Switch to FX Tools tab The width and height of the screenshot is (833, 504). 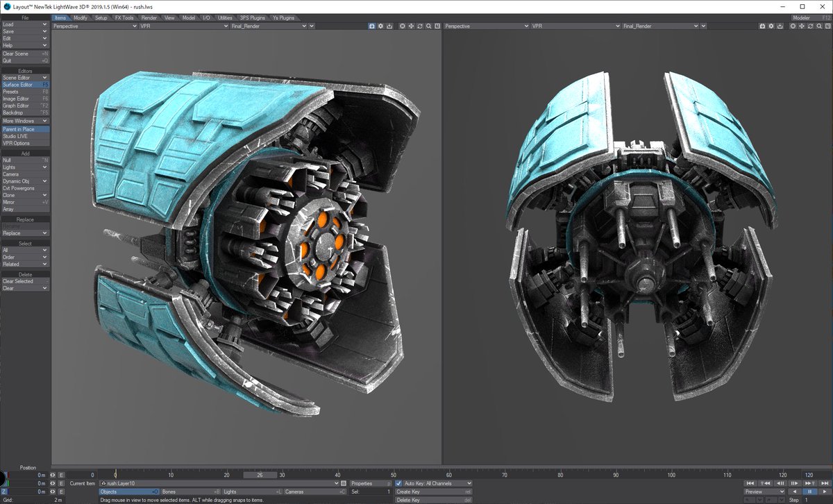tap(125, 17)
